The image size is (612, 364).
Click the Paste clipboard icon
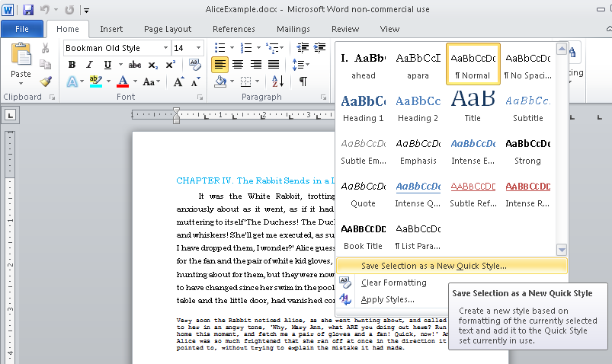[x=21, y=54]
